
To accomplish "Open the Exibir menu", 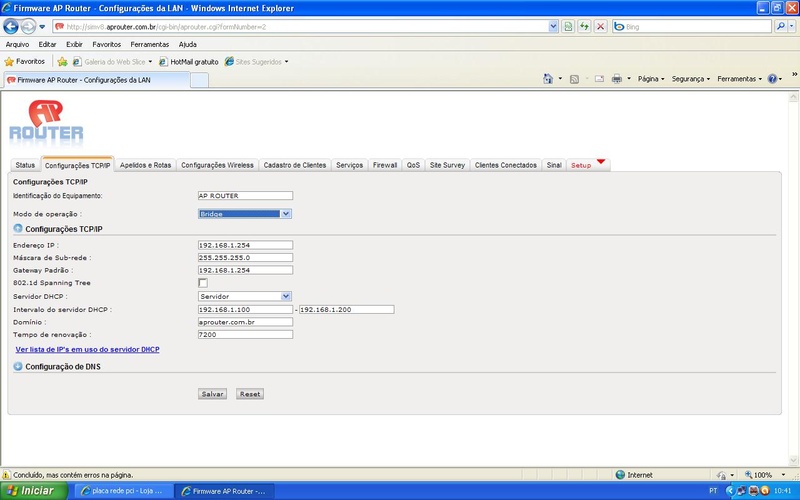I will [74, 44].
